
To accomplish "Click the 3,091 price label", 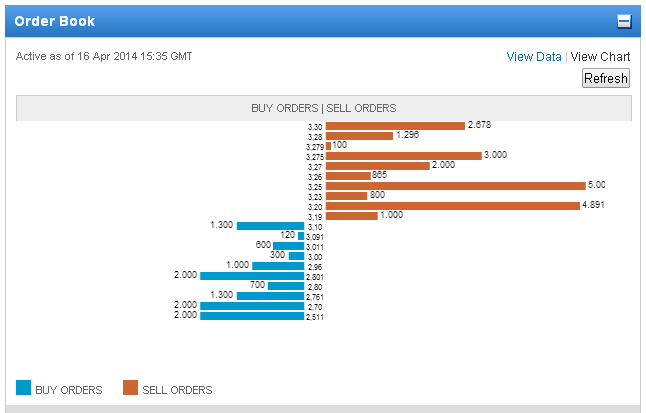I will tap(315, 237).
